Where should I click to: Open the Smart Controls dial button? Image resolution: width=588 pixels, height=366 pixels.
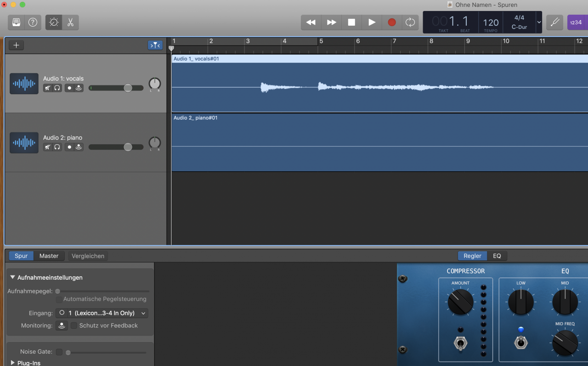coord(54,22)
